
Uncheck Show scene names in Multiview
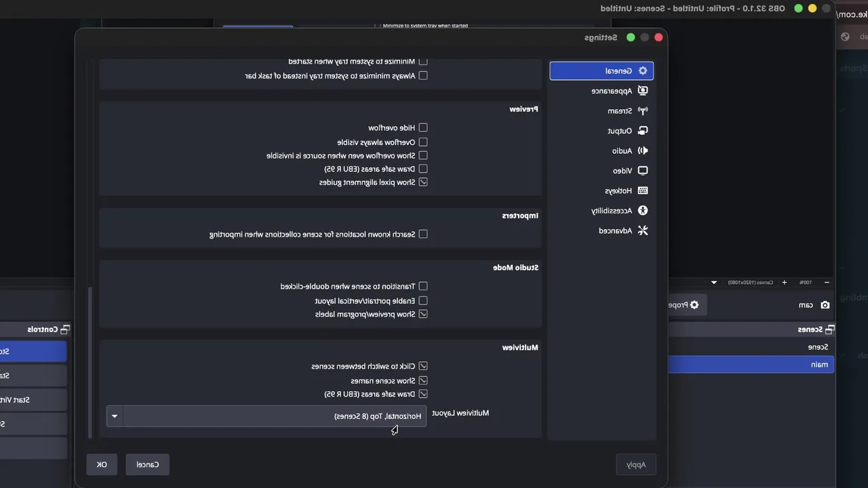click(x=423, y=380)
